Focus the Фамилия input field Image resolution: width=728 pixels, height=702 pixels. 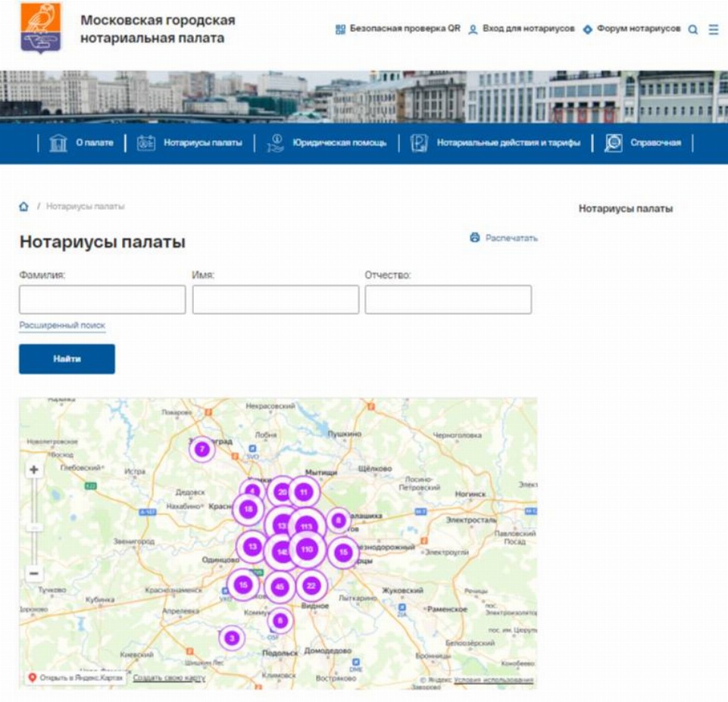coord(102,300)
